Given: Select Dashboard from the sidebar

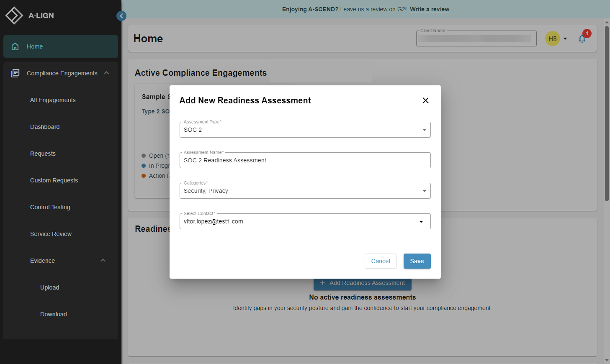Looking at the screenshot, I should point(45,126).
